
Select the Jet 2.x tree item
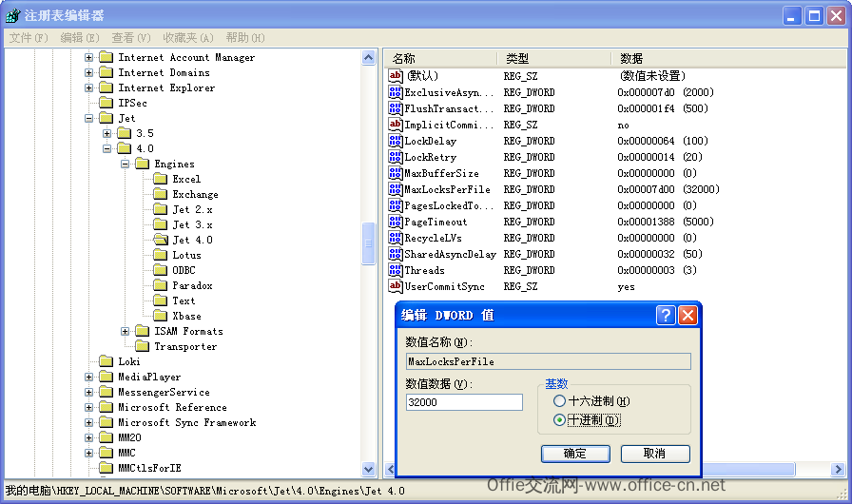click(x=192, y=209)
